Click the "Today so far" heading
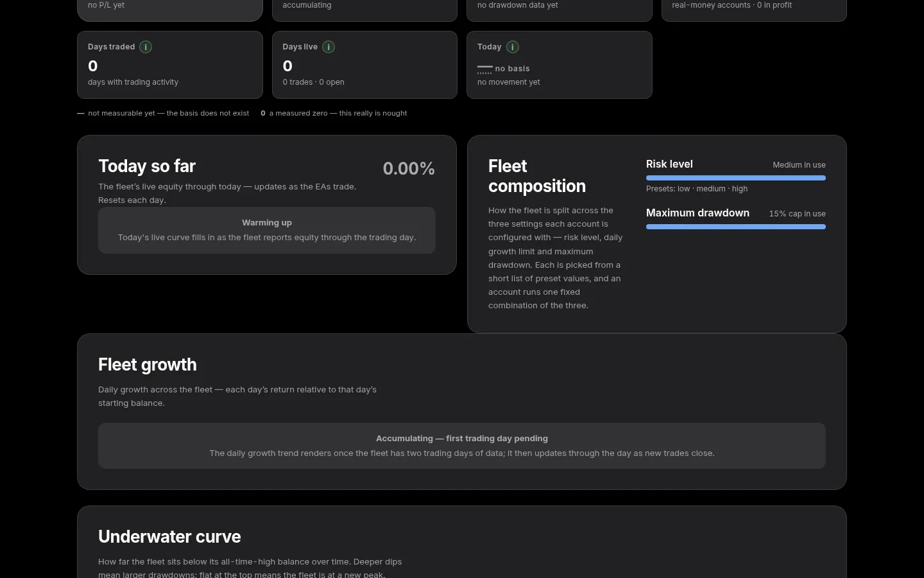The image size is (924, 578). [147, 166]
